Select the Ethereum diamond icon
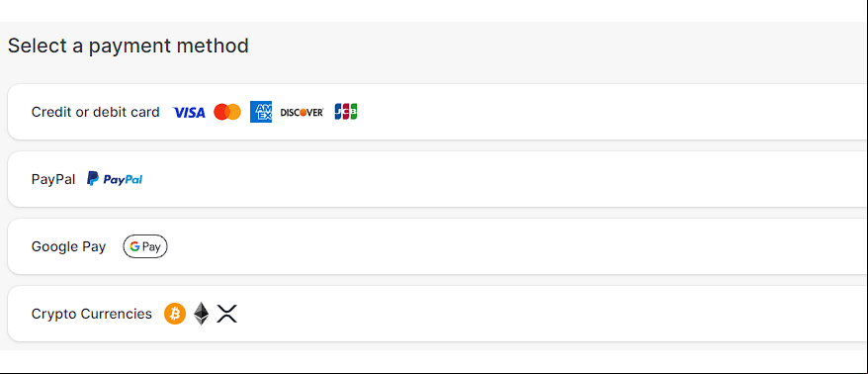868x374 pixels. click(x=202, y=314)
